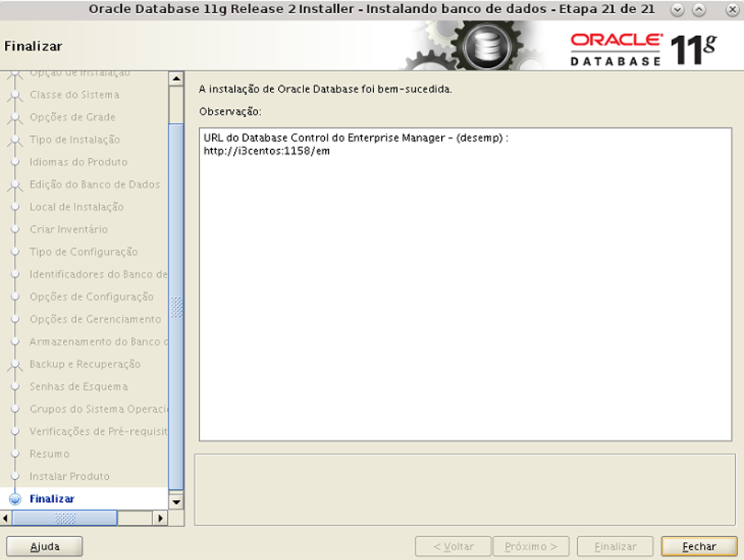Select Opções de Configuração step

click(x=92, y=296)
